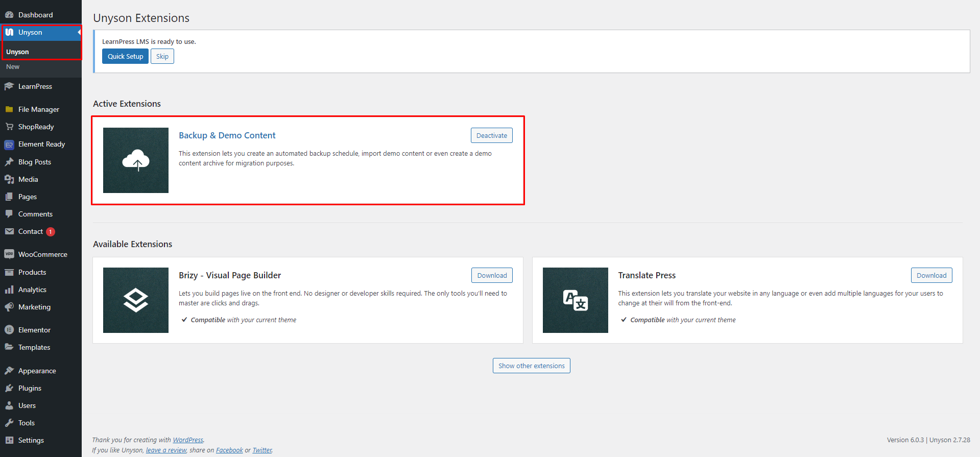Click the Media library icon
The width and height of the screenshot is (980, 457).
click(x=9, y=179)
